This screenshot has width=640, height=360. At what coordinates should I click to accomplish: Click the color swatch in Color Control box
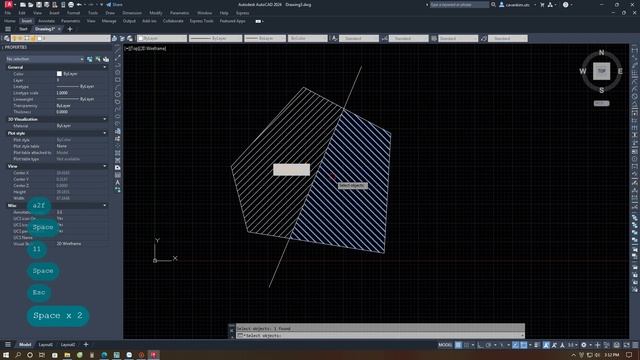point(140,38)
